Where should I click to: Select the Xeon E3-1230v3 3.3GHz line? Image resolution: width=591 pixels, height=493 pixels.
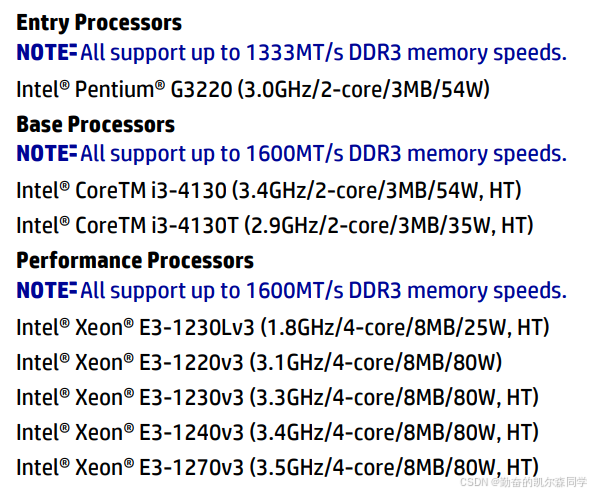pos(277,397)
